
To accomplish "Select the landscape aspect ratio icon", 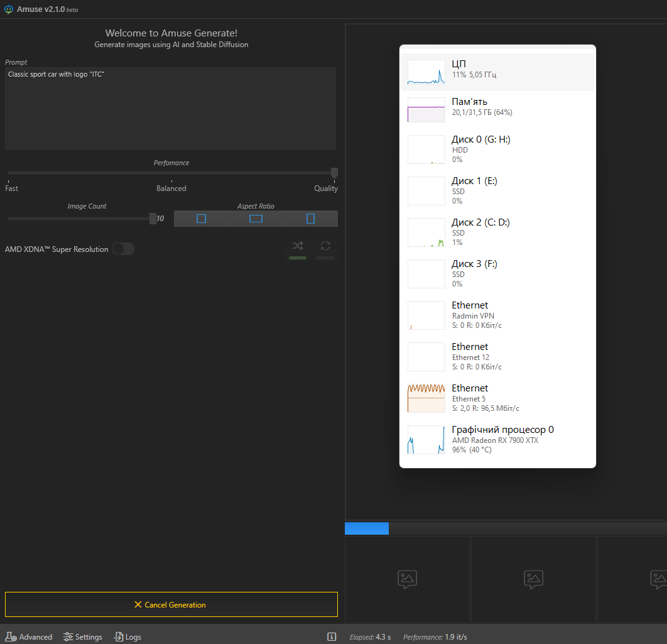I will click(x=255, y=218).
